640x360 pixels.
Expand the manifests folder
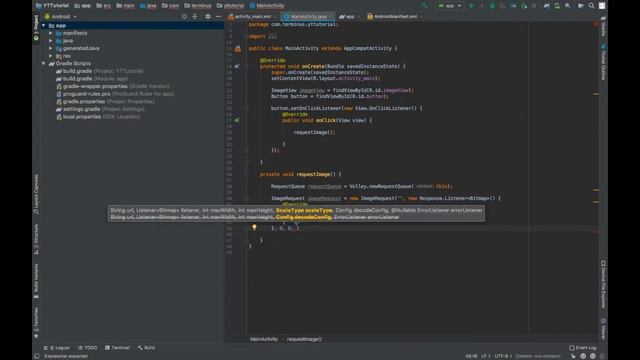point(51,33)
